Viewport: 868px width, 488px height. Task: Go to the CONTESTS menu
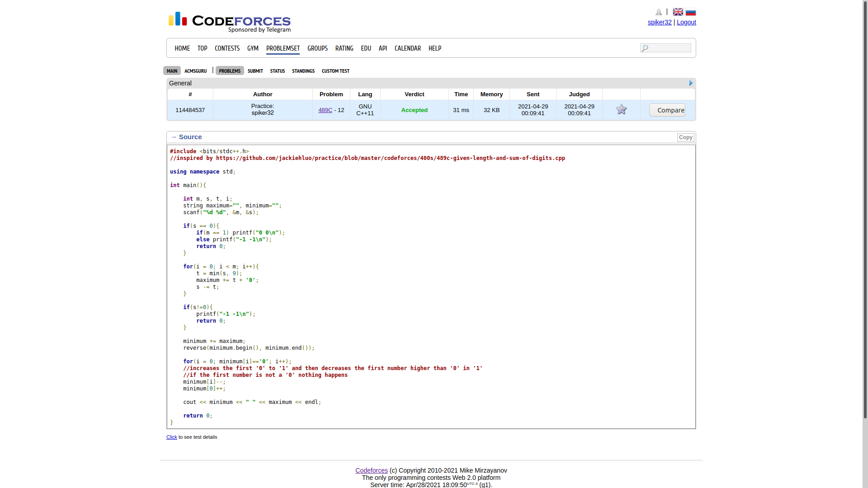pyautogui.click(x=227, y=48)
